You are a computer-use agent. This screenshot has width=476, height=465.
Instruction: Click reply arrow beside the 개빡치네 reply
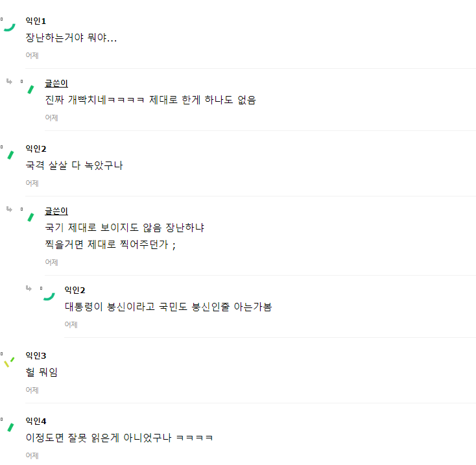(9, 82)
